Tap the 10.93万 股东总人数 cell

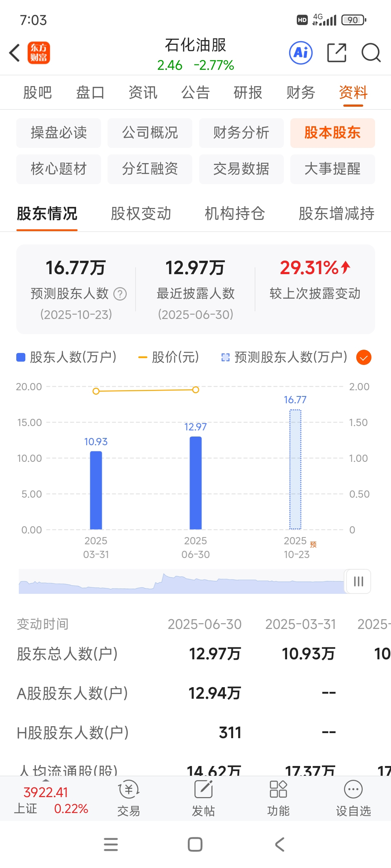click(x=308, y=654)
